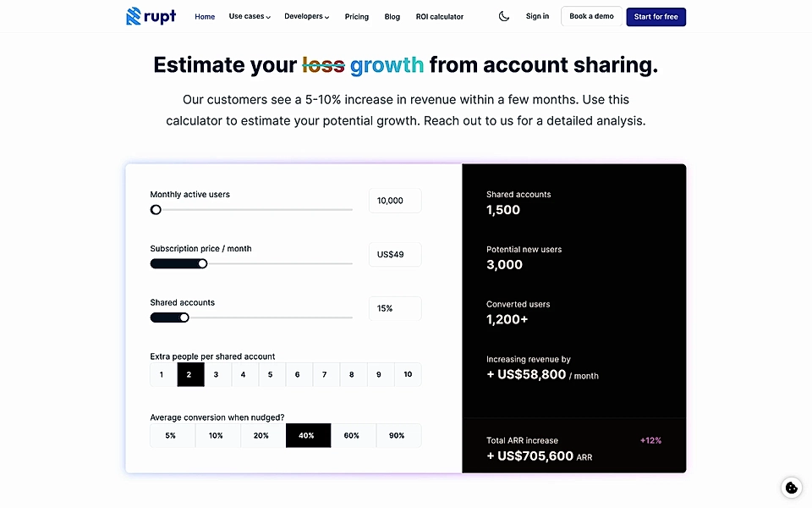The width and height of the screenshot is (812, 508).
Task: Go to the Pricing page
Action: [356, 16]
